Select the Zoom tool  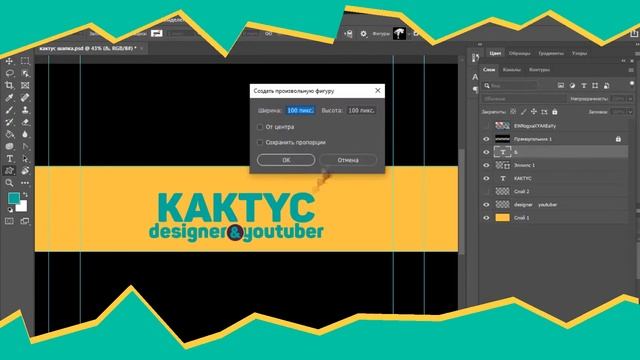pos(9,183)
